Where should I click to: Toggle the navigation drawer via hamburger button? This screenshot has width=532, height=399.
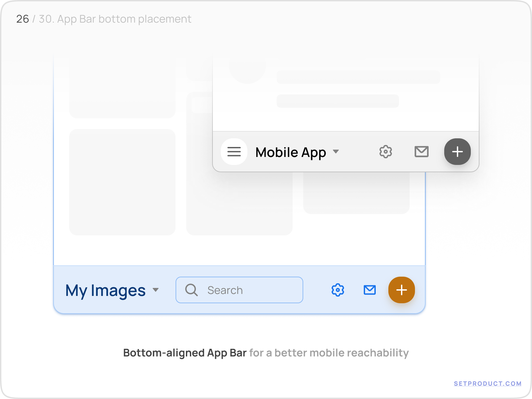[x=234, y=152]
